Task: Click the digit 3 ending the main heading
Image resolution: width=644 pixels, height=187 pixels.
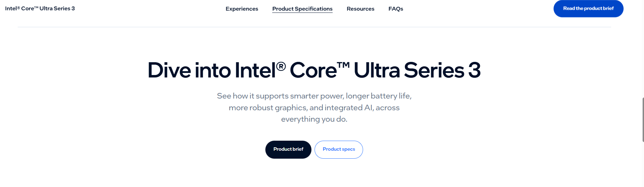Action: point(474,70)
